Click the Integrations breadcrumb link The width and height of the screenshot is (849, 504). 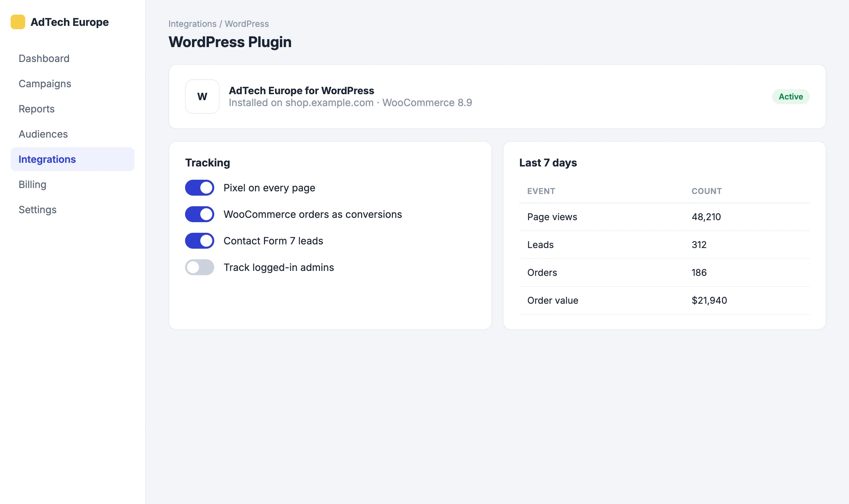pos(192,24)
